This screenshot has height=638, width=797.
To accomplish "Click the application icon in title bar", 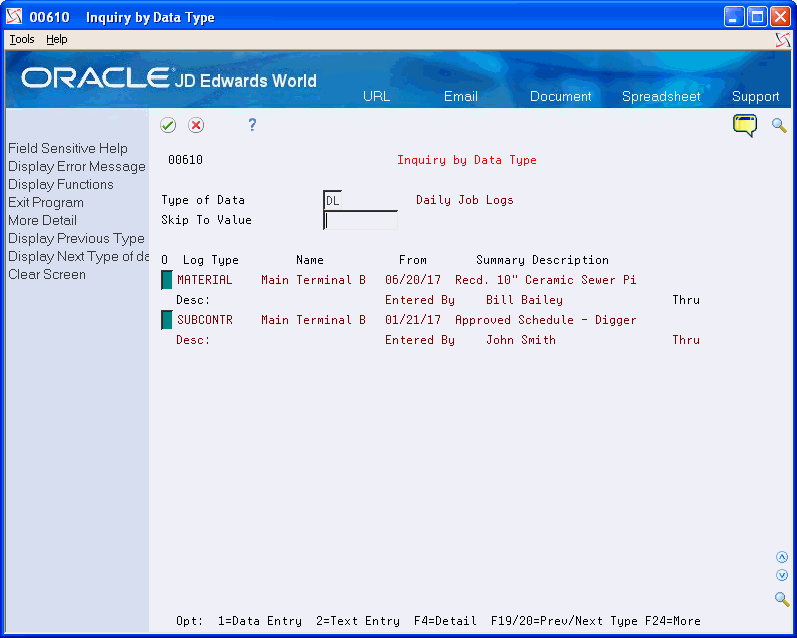I will coord(14,17).
